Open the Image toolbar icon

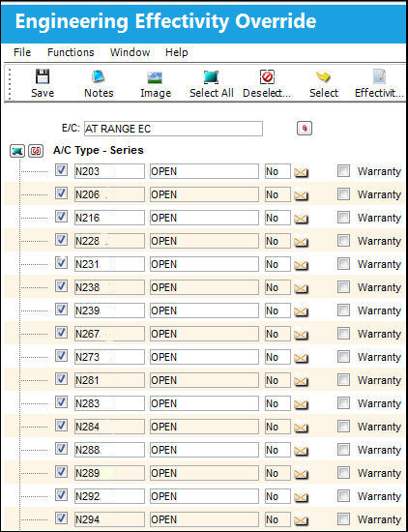[x=155, y=77]
